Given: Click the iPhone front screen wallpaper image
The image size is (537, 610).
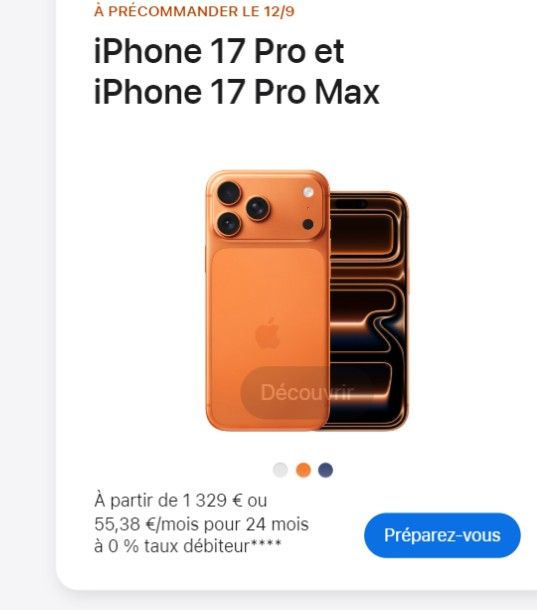Looking at the screenshot, I should 369,311.
